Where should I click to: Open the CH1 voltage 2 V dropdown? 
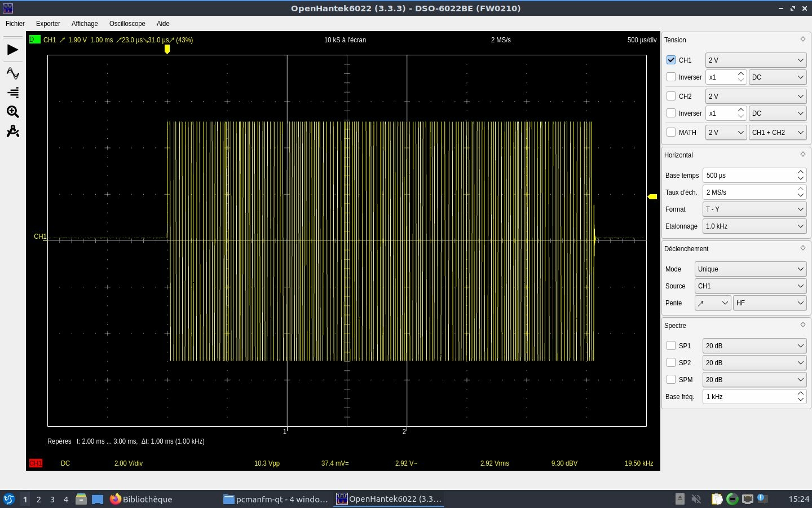[756, 60]
